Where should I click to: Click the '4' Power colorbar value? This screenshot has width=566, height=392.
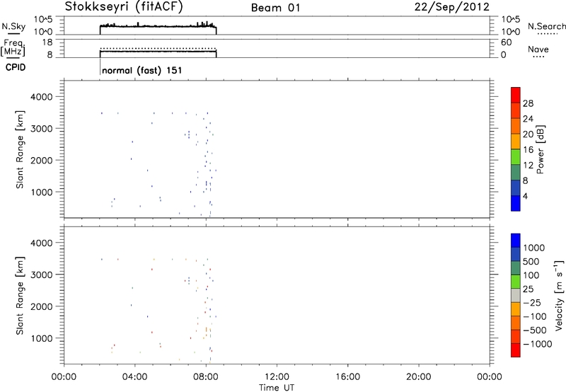pos(525,197)
